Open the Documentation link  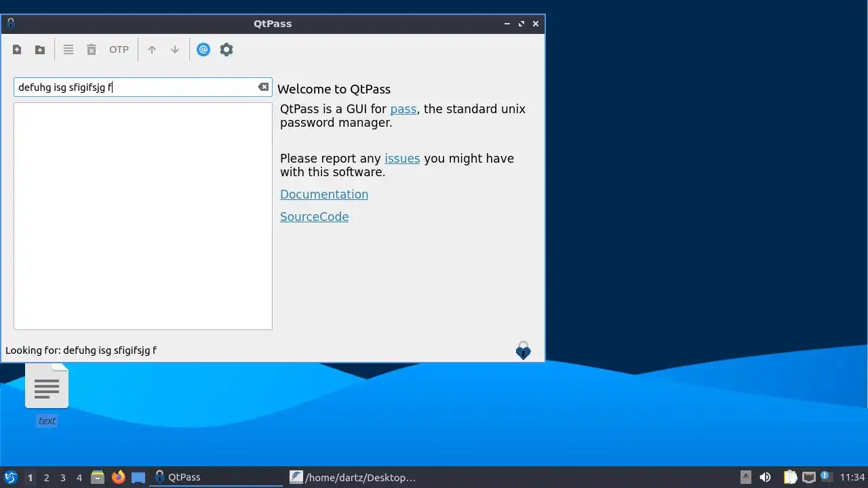point(324,195)
